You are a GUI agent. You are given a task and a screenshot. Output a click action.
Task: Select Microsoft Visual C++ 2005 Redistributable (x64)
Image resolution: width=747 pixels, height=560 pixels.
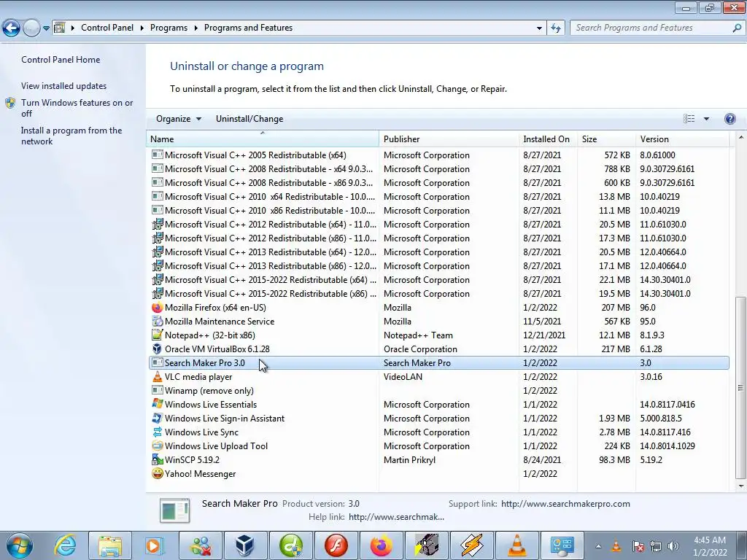click(x=438, y=155)
